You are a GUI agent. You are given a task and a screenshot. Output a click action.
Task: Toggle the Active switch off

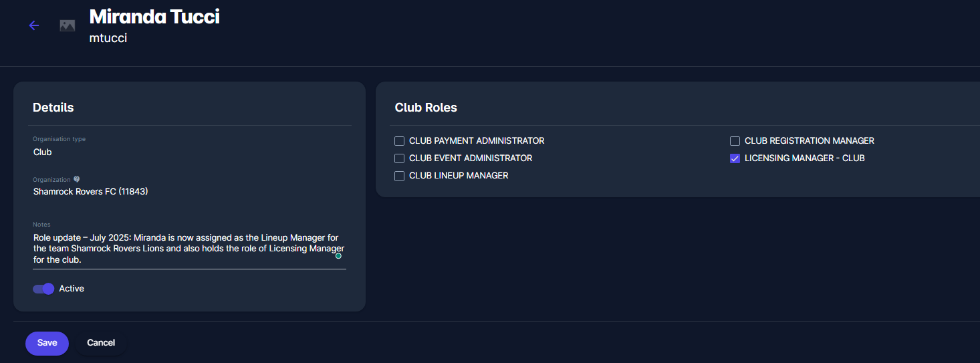(43, 289)
